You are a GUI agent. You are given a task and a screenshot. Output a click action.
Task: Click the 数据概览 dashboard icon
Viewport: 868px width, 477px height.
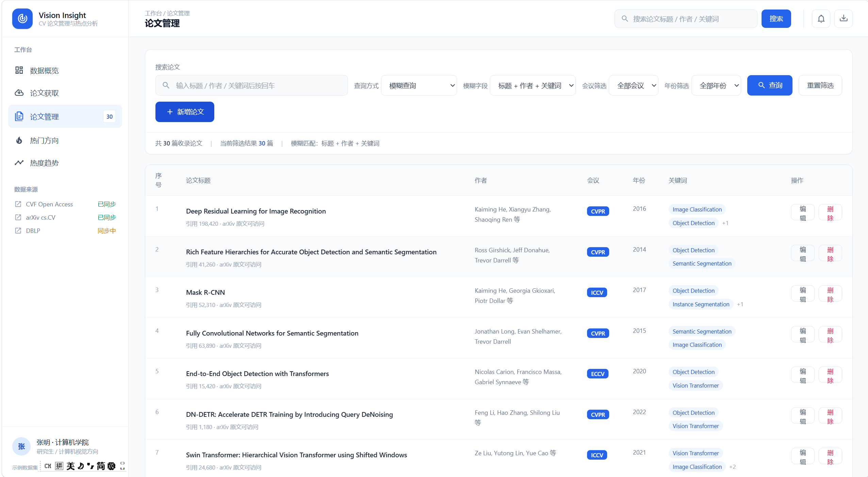coord(19,70)
